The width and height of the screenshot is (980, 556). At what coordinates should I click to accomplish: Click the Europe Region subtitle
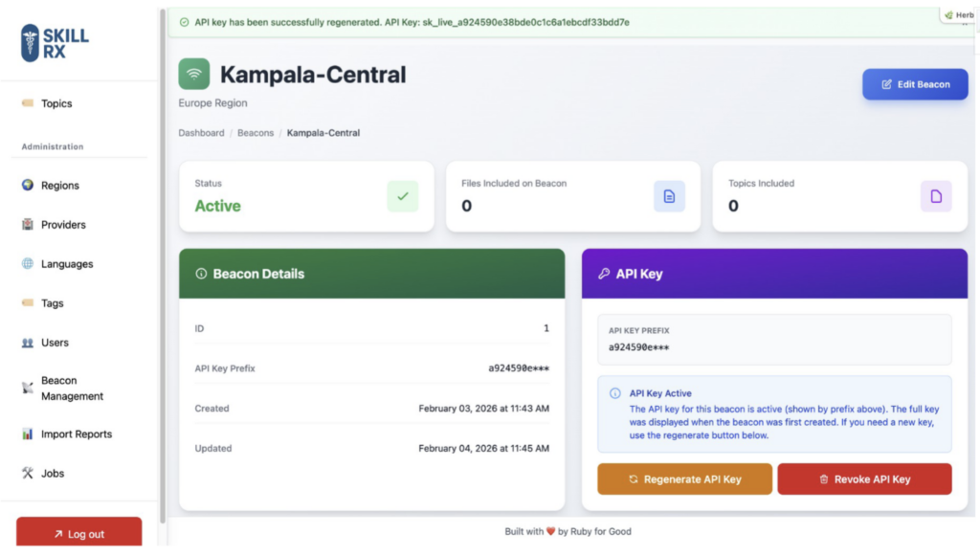(x=212, y=103)
